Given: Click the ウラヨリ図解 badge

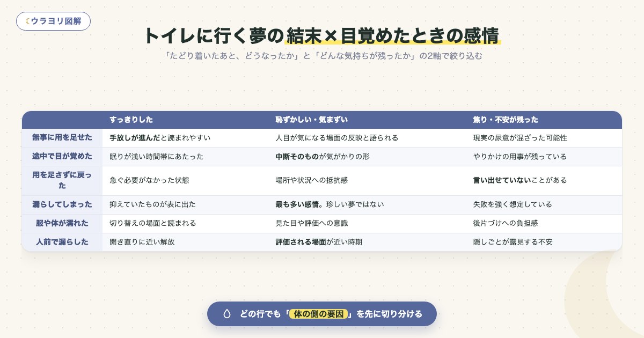Looking at the screenshot, I should [53, 21].
